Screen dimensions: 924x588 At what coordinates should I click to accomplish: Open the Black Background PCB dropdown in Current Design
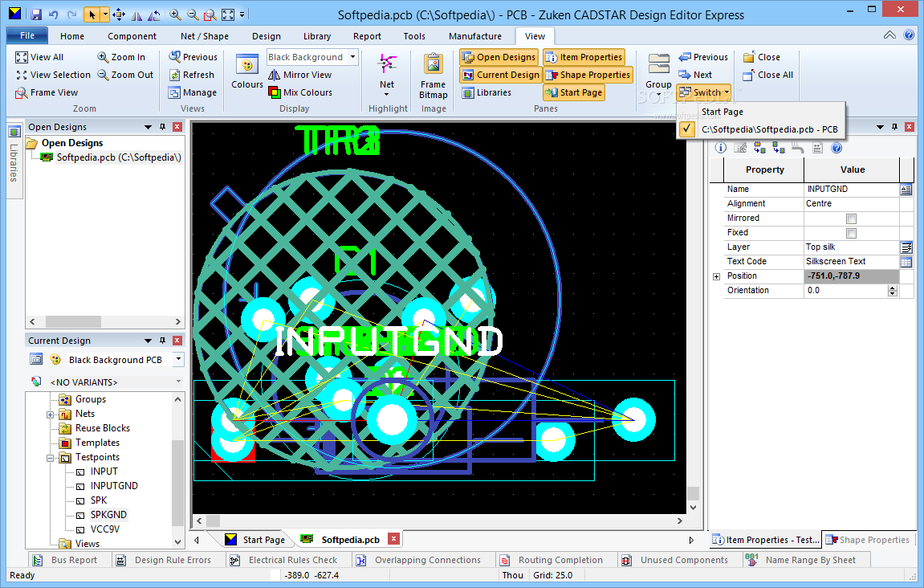click(x=178, y=359)
